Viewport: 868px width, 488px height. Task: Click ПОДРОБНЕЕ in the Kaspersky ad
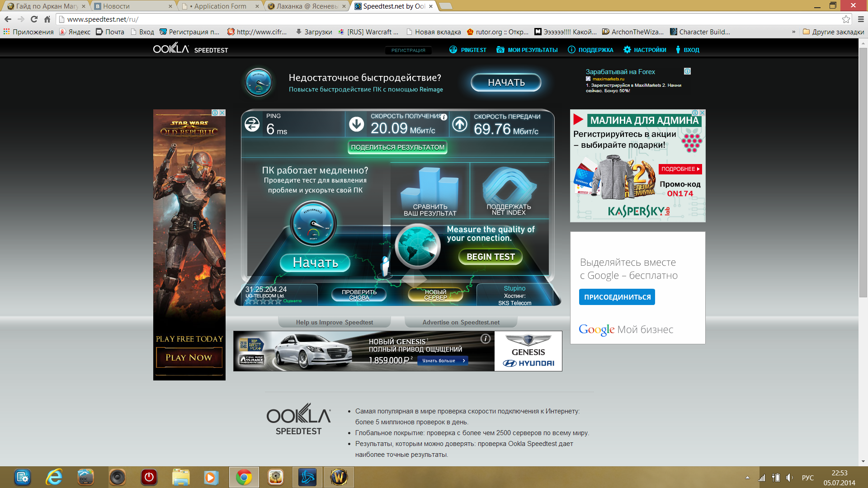pos(680,169)
